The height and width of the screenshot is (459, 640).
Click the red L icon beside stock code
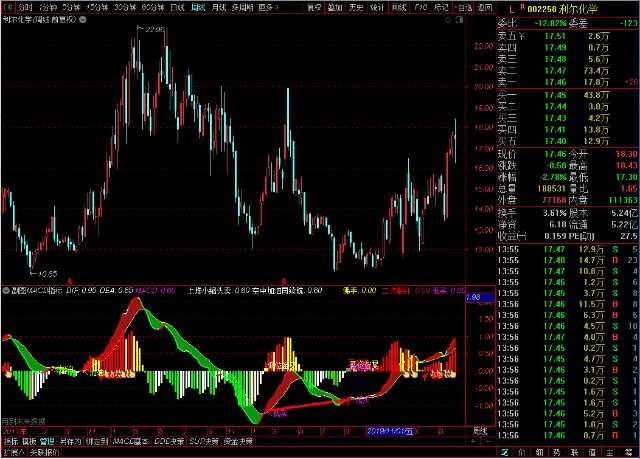[511, 7]
